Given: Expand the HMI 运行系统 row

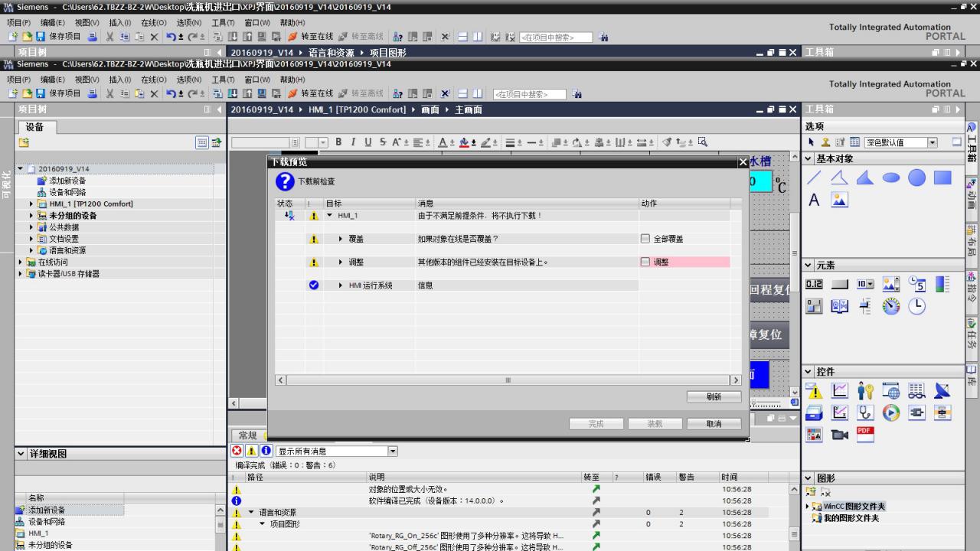Looking at the screenshot, I should [341, 285].
